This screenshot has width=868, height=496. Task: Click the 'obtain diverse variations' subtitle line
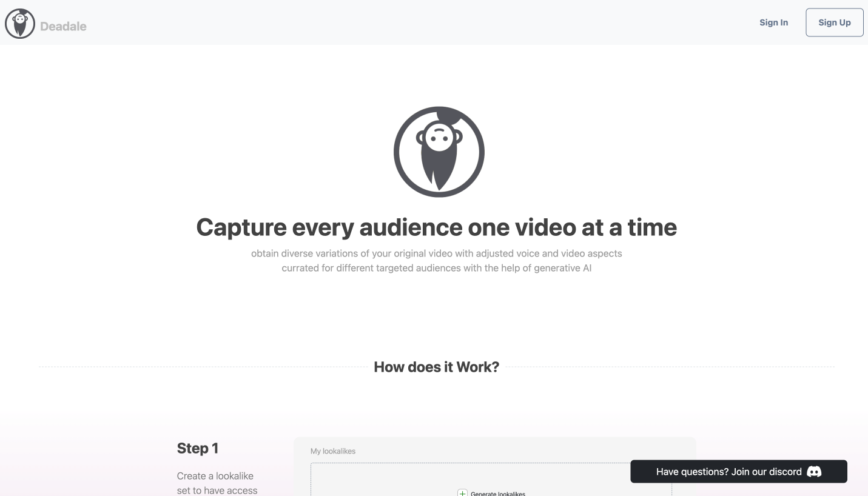(x=436, y=253)
